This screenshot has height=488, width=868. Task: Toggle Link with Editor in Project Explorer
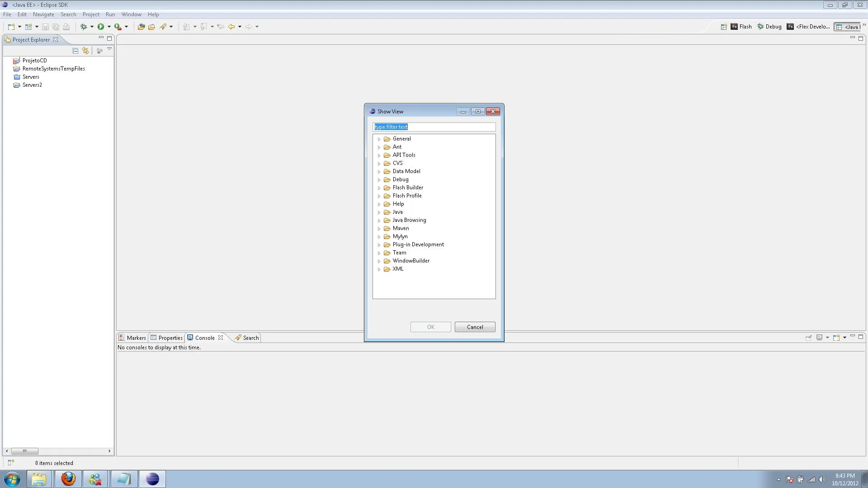pyautogui.click(x=85, y=51)
